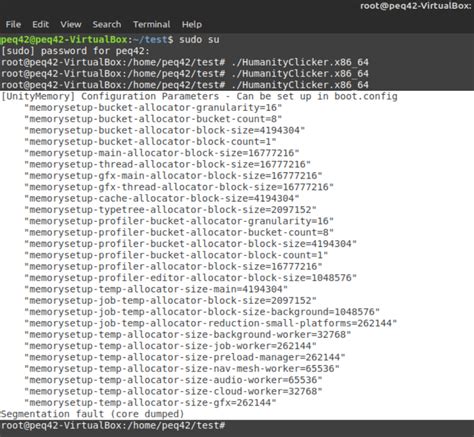
Task: Click the final root prompt input line
Action: click(113, 426)
